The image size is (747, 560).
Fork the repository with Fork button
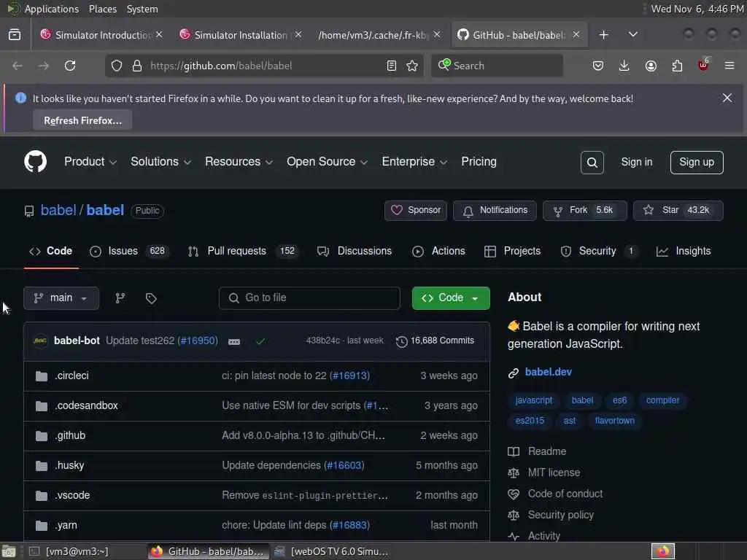pyautogui.click(x=584, y=211)
